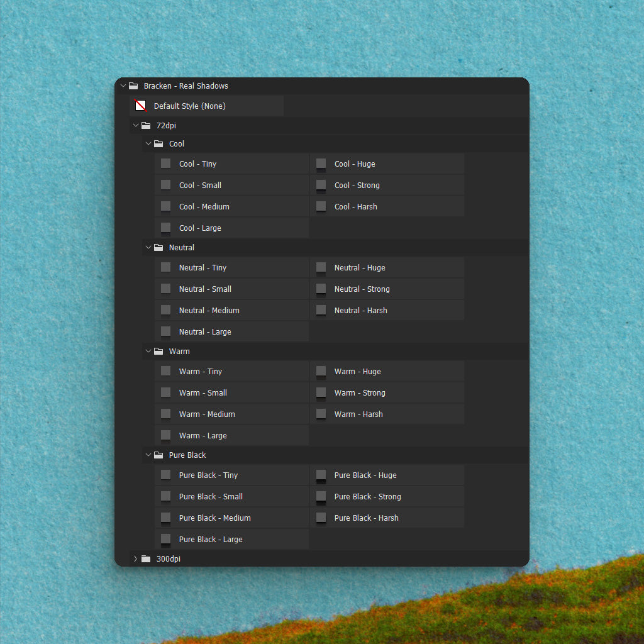This screenshot has width=644, height=644.
Task: Select the Neutral - Harsh style thumbnail
Action: [321, 310]
